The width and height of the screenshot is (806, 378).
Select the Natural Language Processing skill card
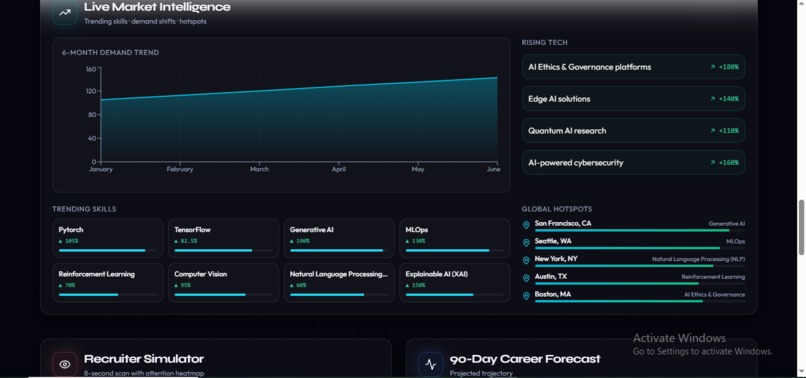tap(339, 282)
